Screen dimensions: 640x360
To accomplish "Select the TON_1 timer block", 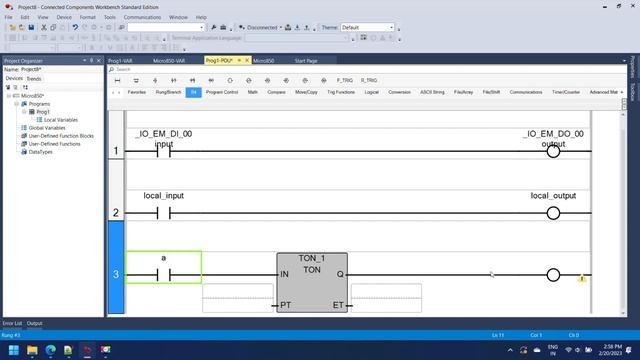I will click(x=312, y=282).
